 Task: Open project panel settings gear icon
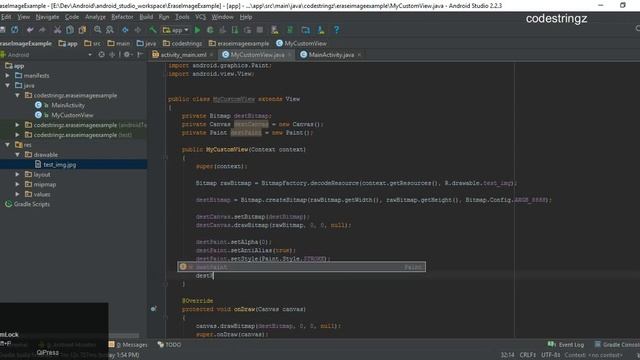tap(127, 55)
